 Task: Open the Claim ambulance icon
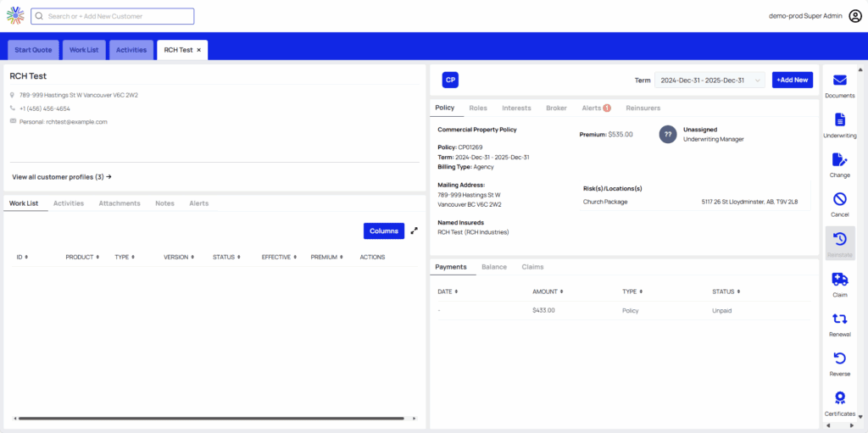pos(840,279)
